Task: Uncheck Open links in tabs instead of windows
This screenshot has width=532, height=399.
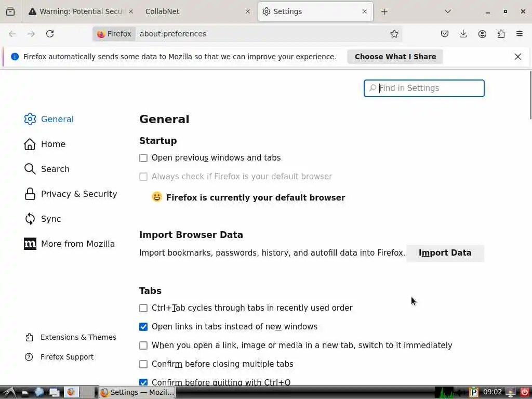Action: click(x=143, y=326)
